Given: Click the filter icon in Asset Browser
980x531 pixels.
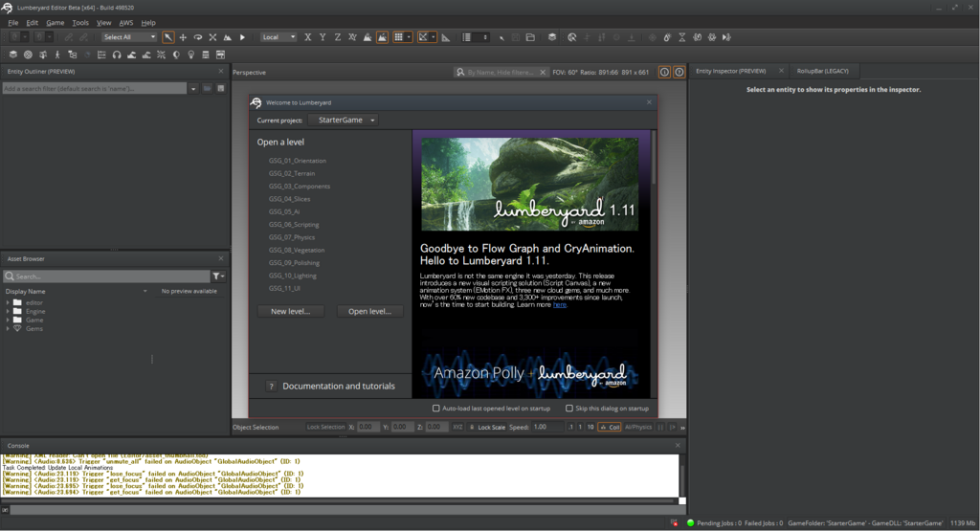Looking at the screenshot, I should [217, 277].
